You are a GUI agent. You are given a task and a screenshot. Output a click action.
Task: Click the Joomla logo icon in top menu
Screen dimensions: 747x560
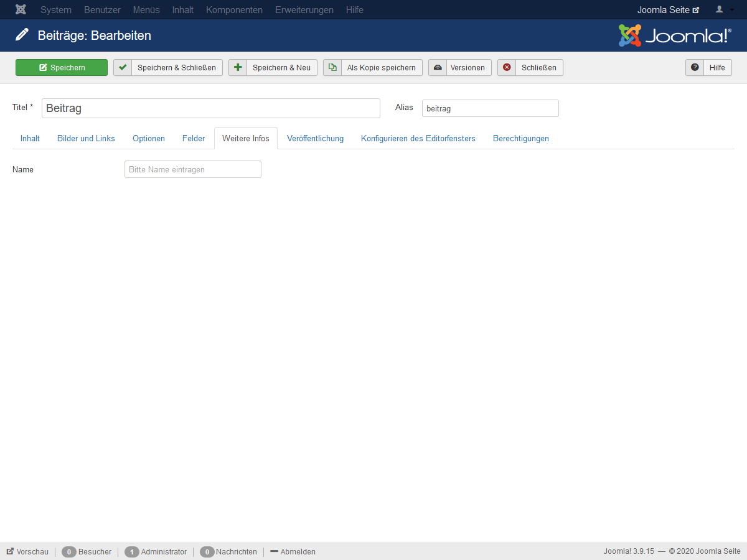[x=21, y=9]
